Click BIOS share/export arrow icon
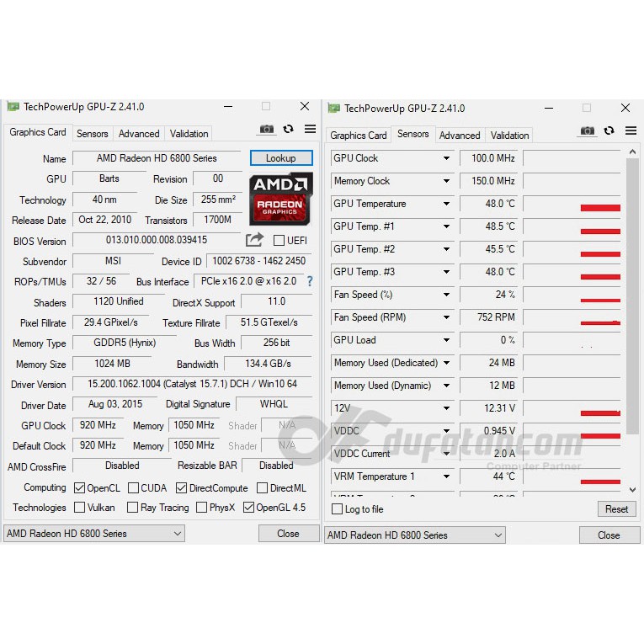The image size is (644, 644). pyautogui.click(x=254, y=240)
